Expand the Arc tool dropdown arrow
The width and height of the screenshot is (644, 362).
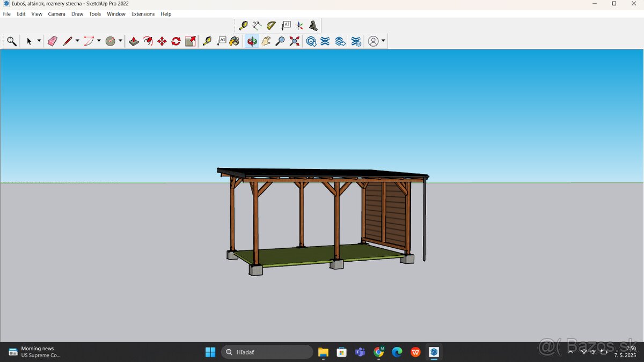pyautogui.click(x=99, y=41)
